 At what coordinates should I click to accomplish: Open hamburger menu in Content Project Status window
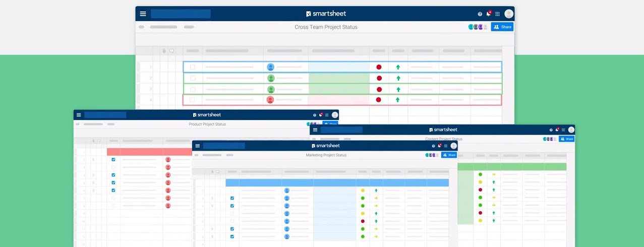(x=315, y=130)
